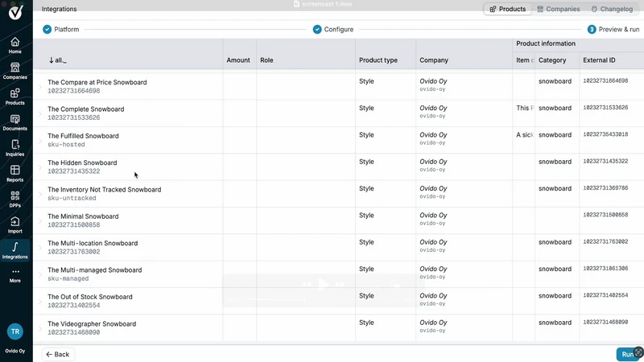Select 'The Hidden Snowboard' name
Image resolution: width=644 pixels, height=362 pixels.
[82, 162]
